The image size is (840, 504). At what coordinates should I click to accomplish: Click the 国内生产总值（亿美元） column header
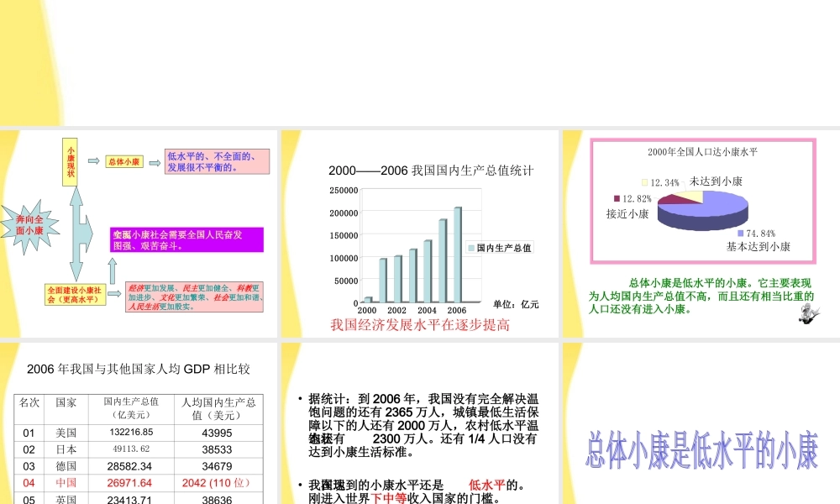pyautogui.click(x=131, y=408)
